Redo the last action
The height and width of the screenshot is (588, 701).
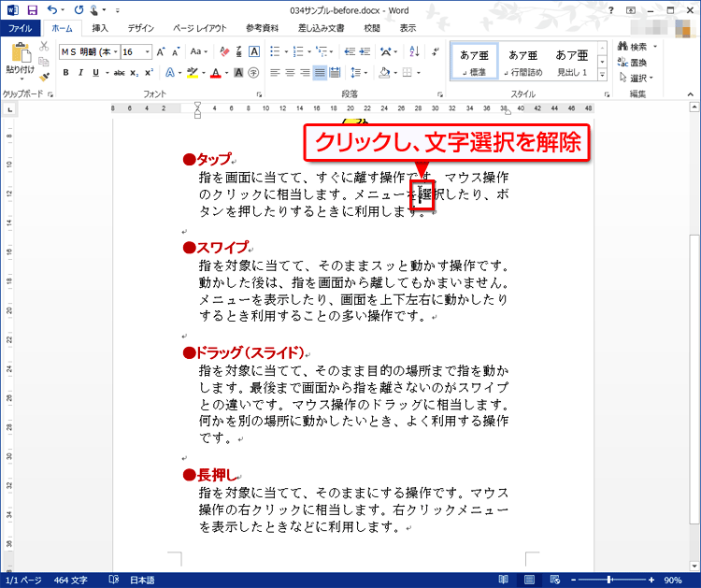tap(79, 10)
